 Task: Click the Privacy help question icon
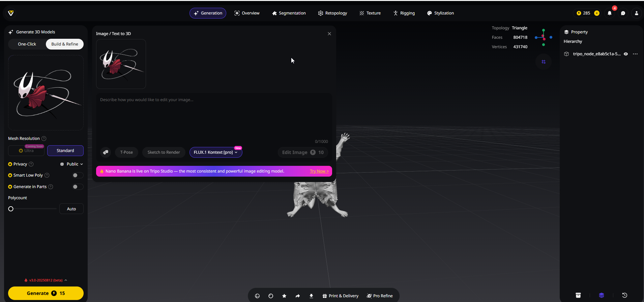point(31,164)
